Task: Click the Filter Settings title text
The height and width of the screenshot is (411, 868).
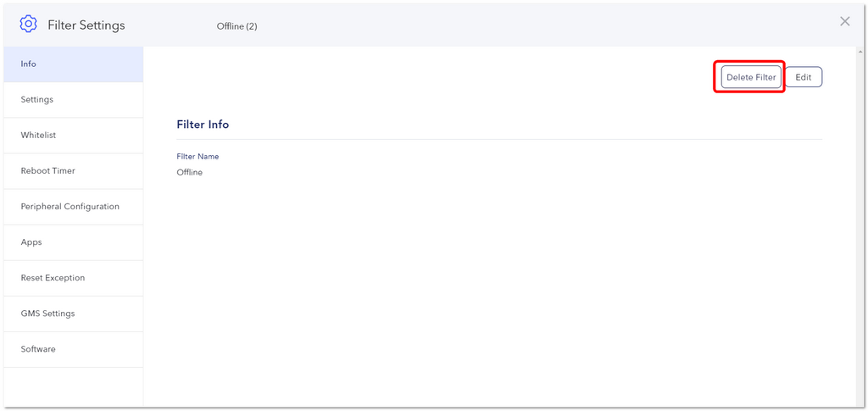Action: (x=86, y=25)
